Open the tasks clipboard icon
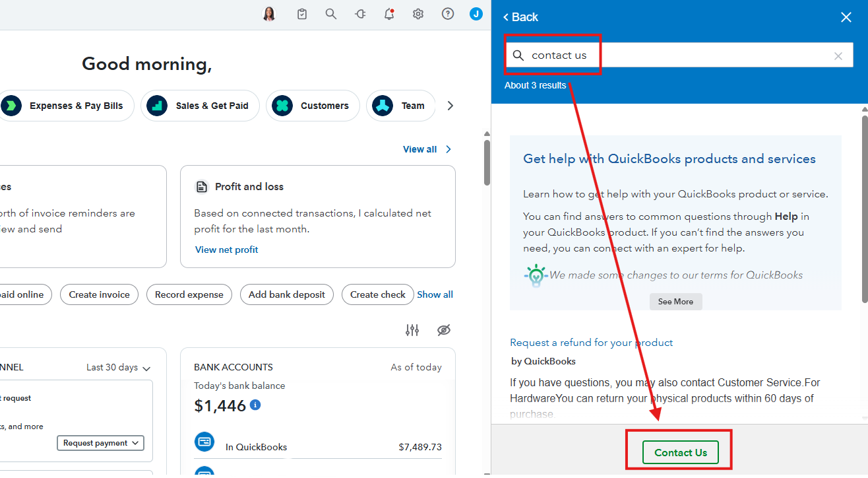868x478 pixels. [302, 14]
